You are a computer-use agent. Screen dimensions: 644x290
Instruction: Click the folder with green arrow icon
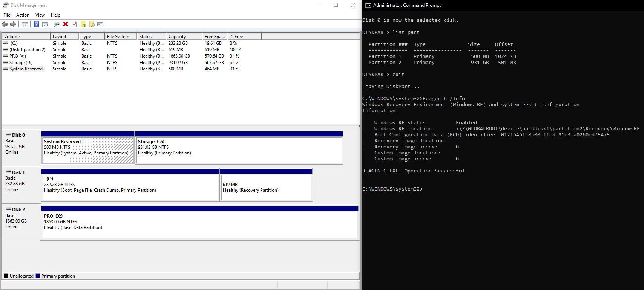click(x=83, y=24)
